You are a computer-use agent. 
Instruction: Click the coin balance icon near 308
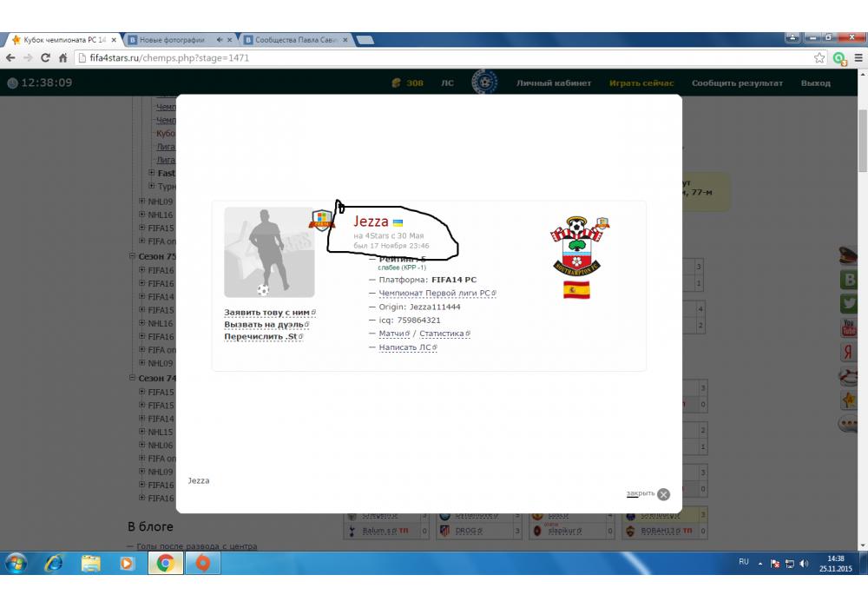pyautogui.click(x=397, y=83)
